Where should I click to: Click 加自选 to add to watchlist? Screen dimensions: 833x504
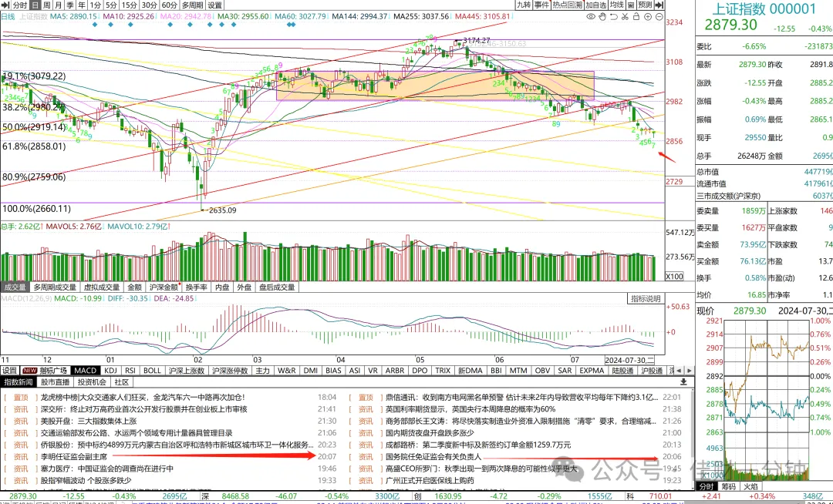coord(596,5)
